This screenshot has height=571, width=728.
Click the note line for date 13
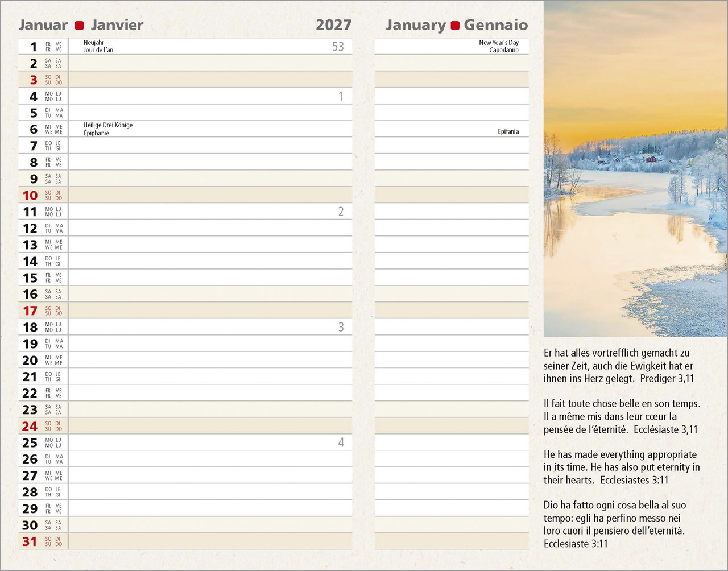point(210,245)
